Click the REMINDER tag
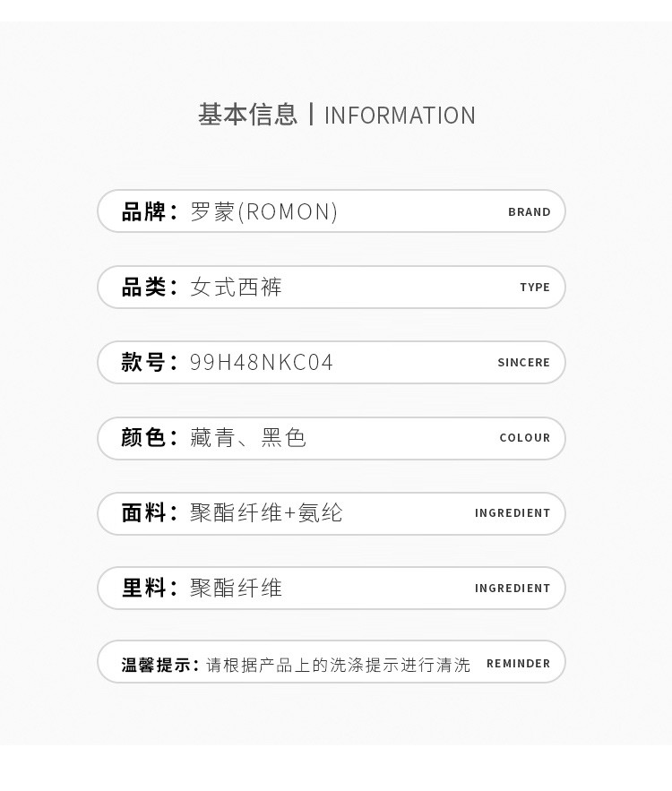The image size is (672, 791). coord(518,664)
